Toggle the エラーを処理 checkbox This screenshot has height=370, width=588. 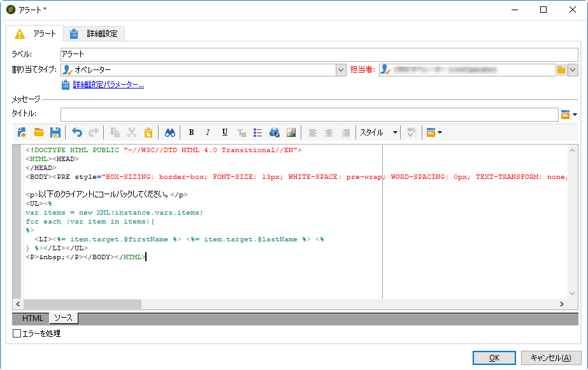click(x=17, y=333)
